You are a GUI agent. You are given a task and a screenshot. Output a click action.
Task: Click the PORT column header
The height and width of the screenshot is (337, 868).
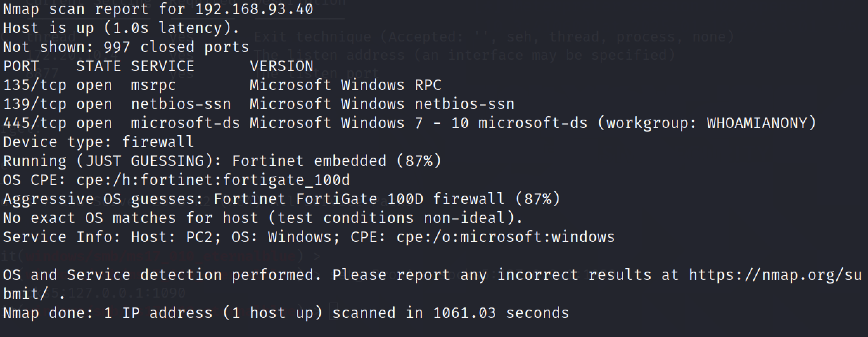[x=21, y=66]
